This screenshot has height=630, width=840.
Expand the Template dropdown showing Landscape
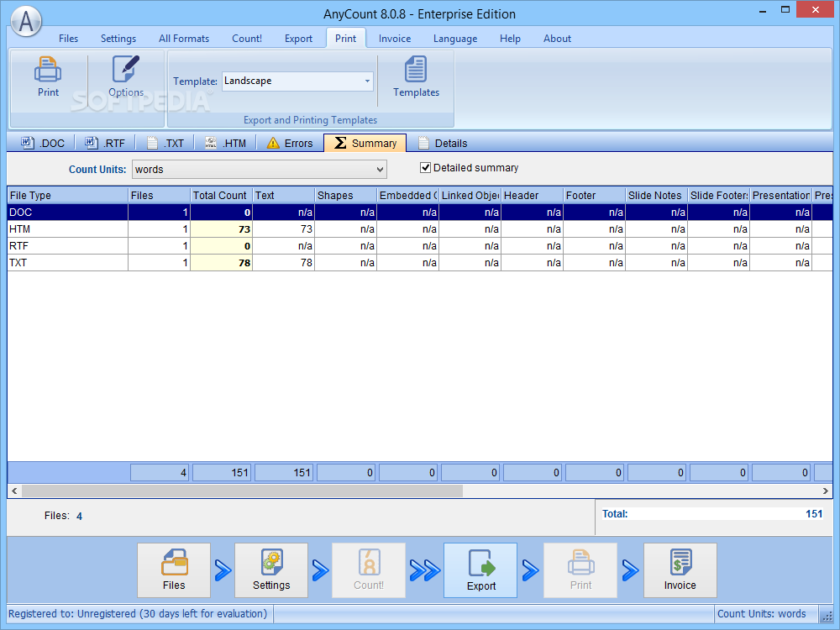368,81
